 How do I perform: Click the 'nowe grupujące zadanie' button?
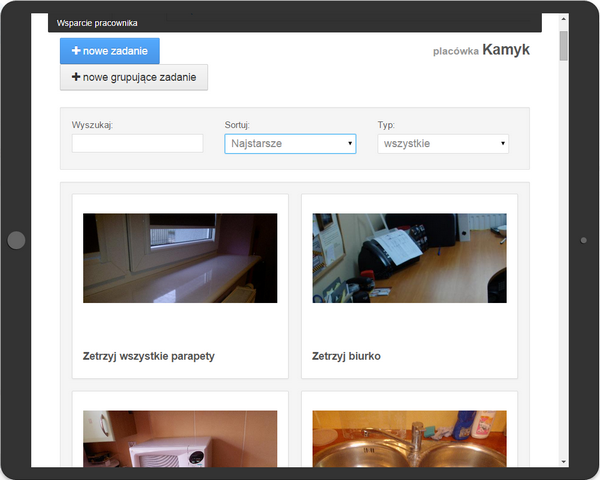tap(134, 77)
